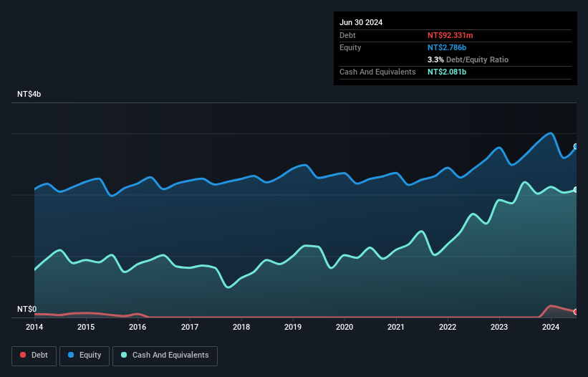Image resolution: width=588 pixels, height=377 pixels.
Task: Click the teal Cash endpoint marker
Action: (576, 190)
